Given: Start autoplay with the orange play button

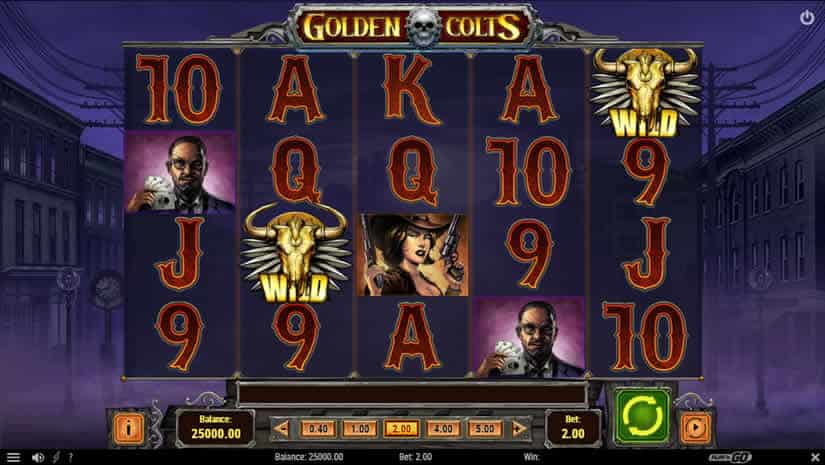Looking at the screenshot, I should point(695,427).
